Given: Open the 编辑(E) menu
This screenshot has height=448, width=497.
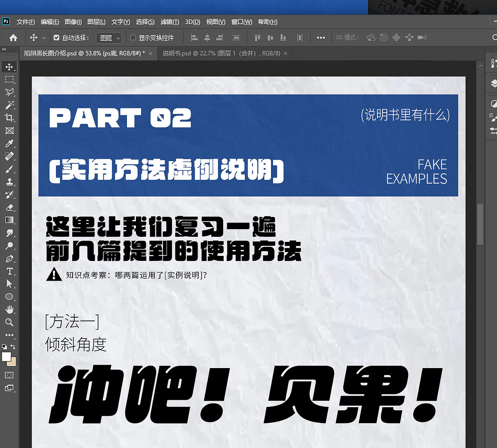Looking at the screenshot, I should point(50,22).
